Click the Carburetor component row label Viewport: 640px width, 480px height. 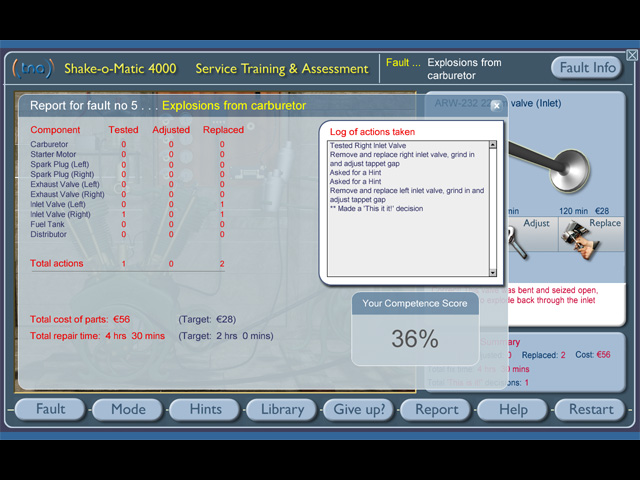(x=49, y=144)
